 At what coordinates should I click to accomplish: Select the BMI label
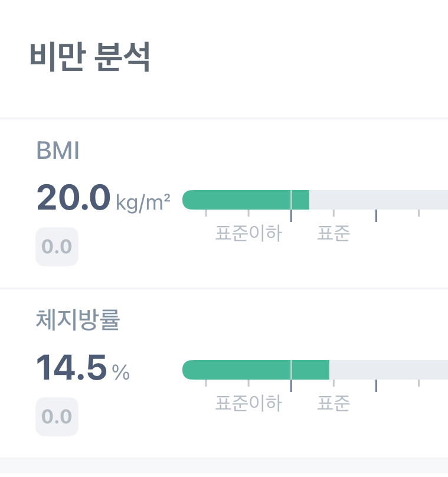coord(58,151)
